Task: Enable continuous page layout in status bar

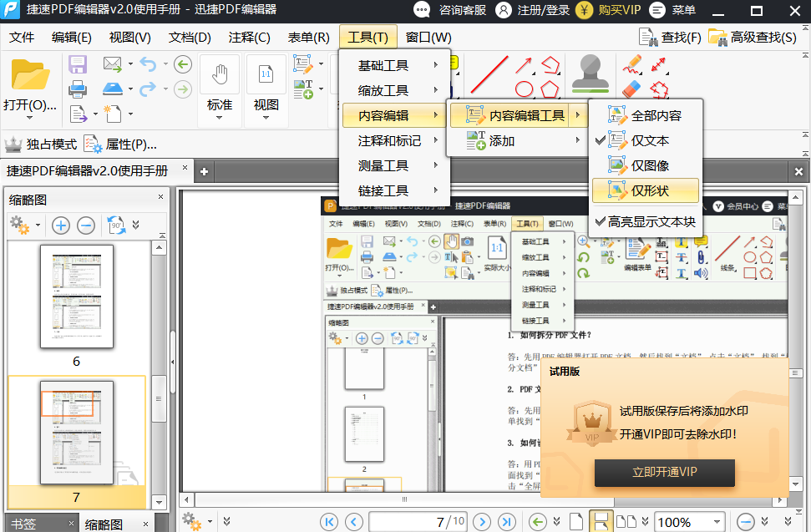Action: (601, 522)
